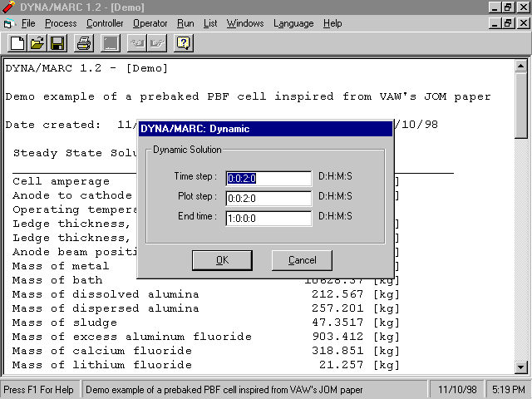Confirm the Dynamic dialog with OK

pyautogui.click(x=222, y=260)
